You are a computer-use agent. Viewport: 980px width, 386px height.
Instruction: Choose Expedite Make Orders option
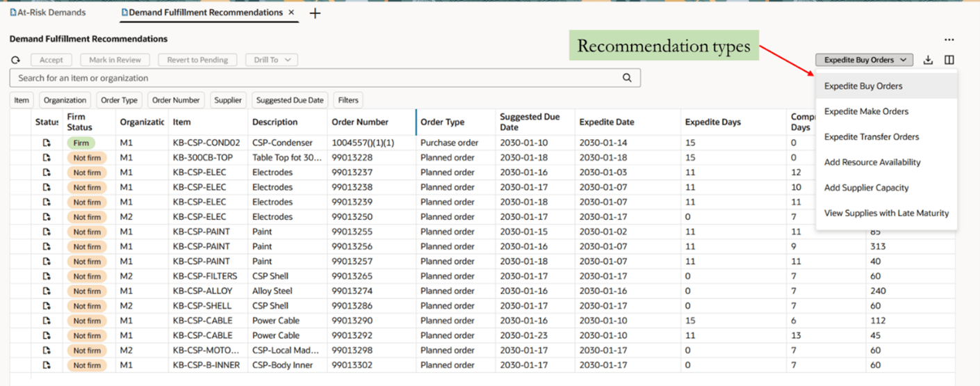tap(887, 111)
